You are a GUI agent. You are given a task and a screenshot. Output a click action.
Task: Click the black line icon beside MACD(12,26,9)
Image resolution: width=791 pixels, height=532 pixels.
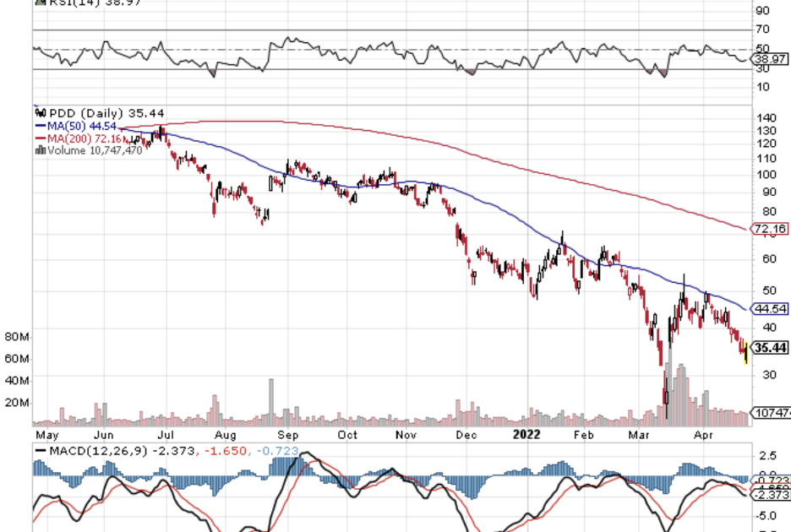coord(40,451)
